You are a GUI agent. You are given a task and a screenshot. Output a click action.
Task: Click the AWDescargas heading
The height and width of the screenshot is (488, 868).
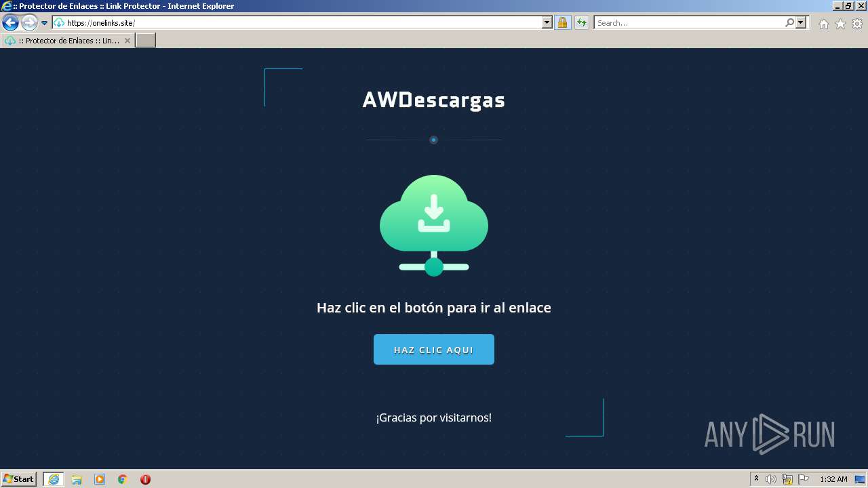click(x=434, y=100)
